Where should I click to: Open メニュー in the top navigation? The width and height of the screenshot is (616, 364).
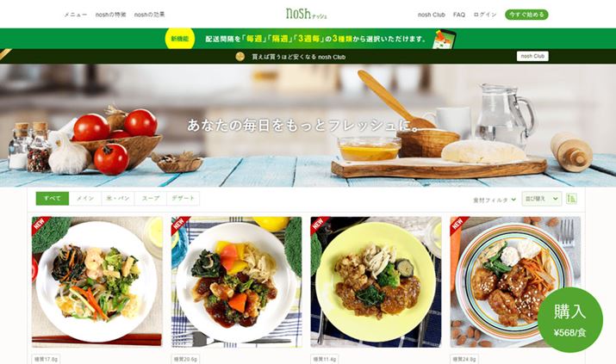[76, 15]
